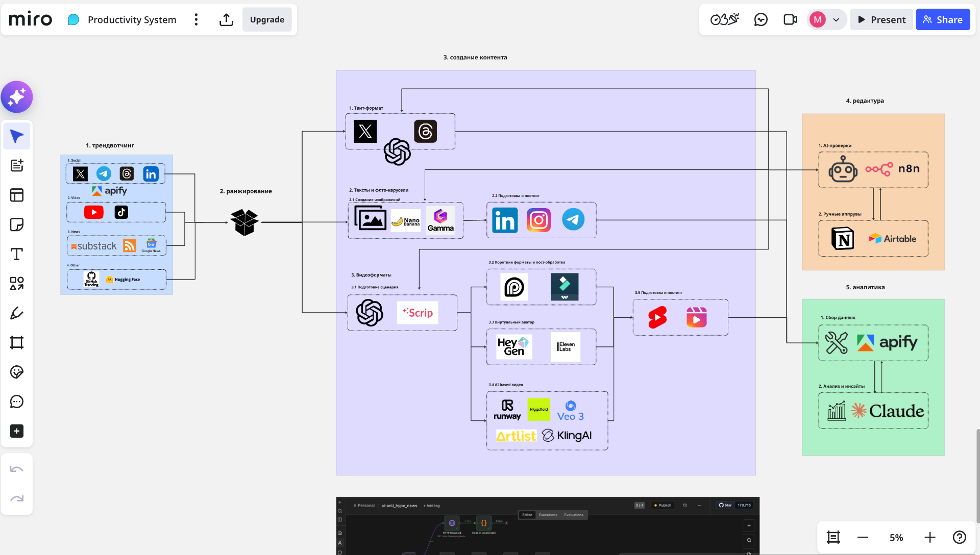Viewport: 980px width, 555px height.
Task: Select the KlingAI logo
Action: 567,436
